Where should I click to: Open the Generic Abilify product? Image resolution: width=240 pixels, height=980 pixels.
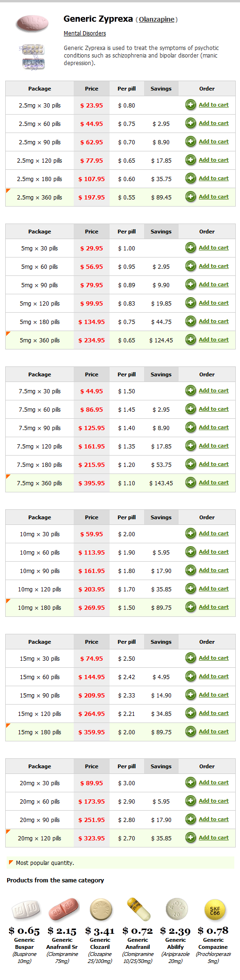click(x=175, y=943)
